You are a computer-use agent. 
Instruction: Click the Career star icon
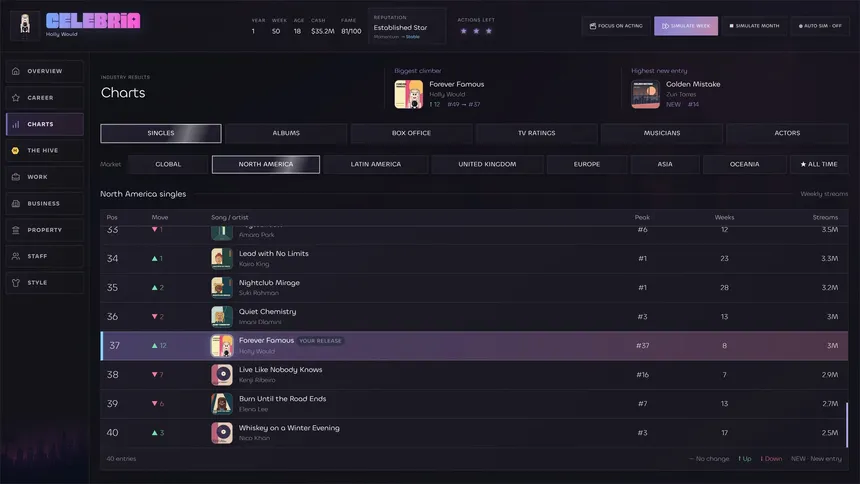click(16, 98)
